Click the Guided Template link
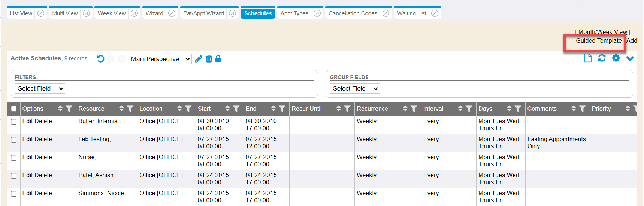 (598, 41)
